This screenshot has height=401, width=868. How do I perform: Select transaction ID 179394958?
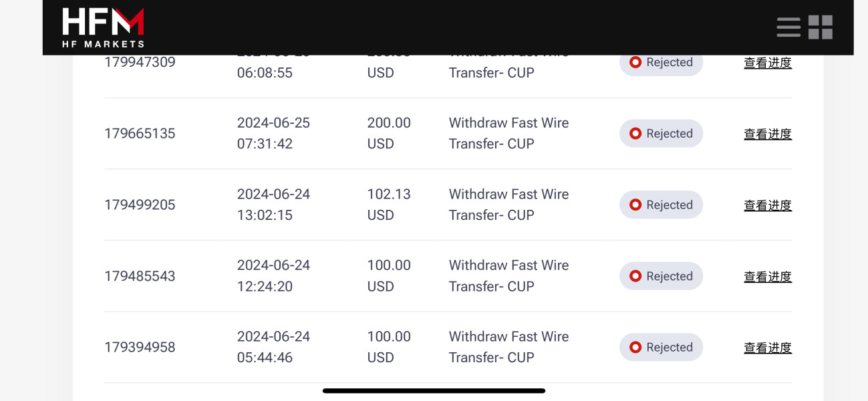[x=140, y=348]
